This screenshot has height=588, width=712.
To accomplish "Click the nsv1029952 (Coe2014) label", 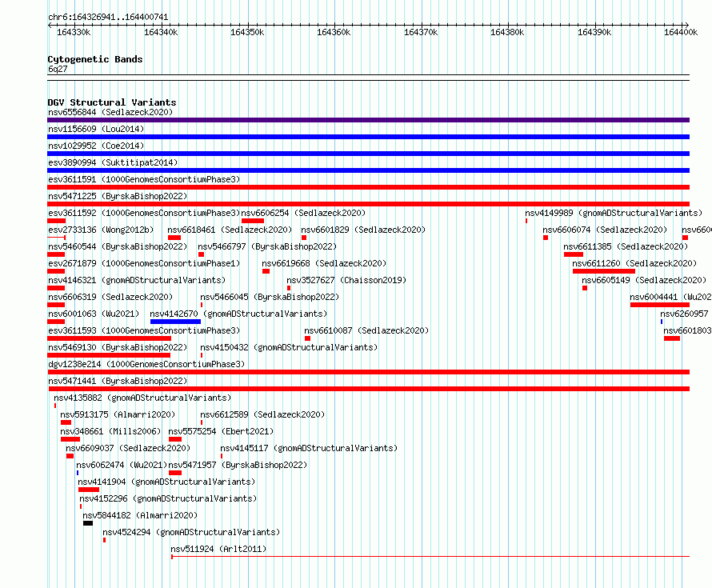I will (x=96, y=146).
